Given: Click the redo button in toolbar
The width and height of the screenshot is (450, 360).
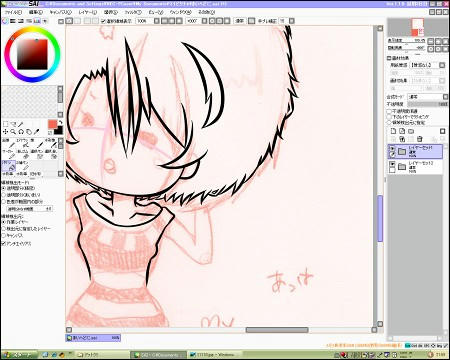Looking at the screenshot, I should [x=77, y=21].
